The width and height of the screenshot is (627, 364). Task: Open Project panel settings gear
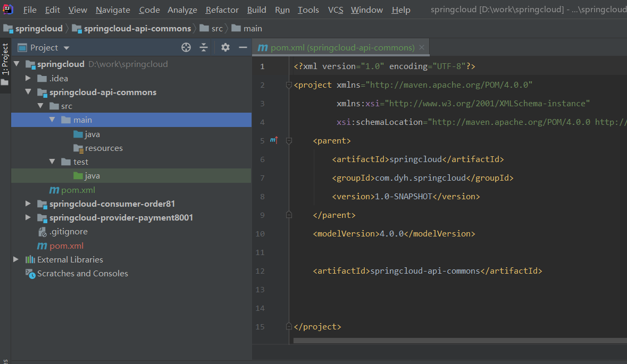pyautogui.click(x=225, y=47)
